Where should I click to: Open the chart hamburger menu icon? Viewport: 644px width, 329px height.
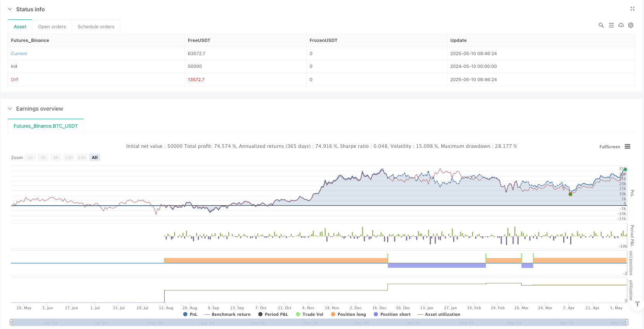[x=627, y=147]
